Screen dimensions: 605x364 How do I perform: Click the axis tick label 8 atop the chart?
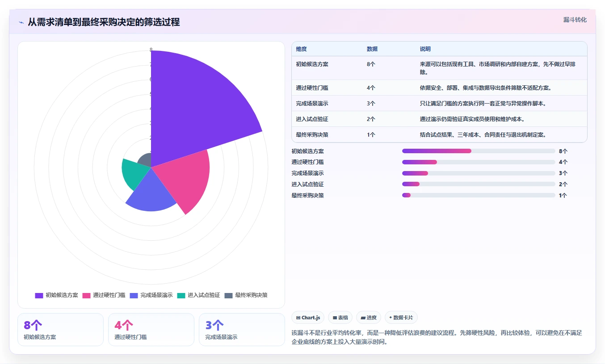(x=151, y=50)
